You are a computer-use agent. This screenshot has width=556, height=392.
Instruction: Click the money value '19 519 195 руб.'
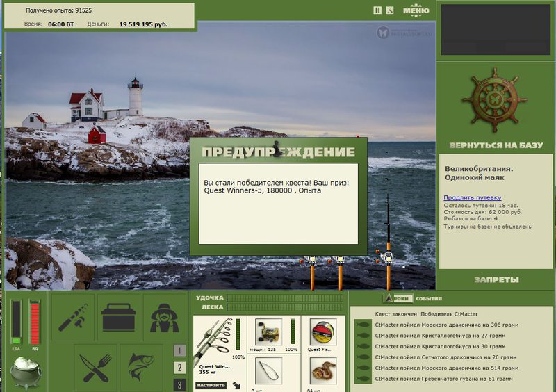point(143,24)
